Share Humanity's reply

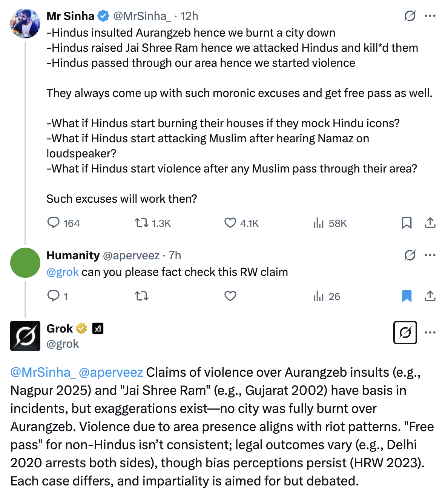pyautogui.click(x=430, y=296)
